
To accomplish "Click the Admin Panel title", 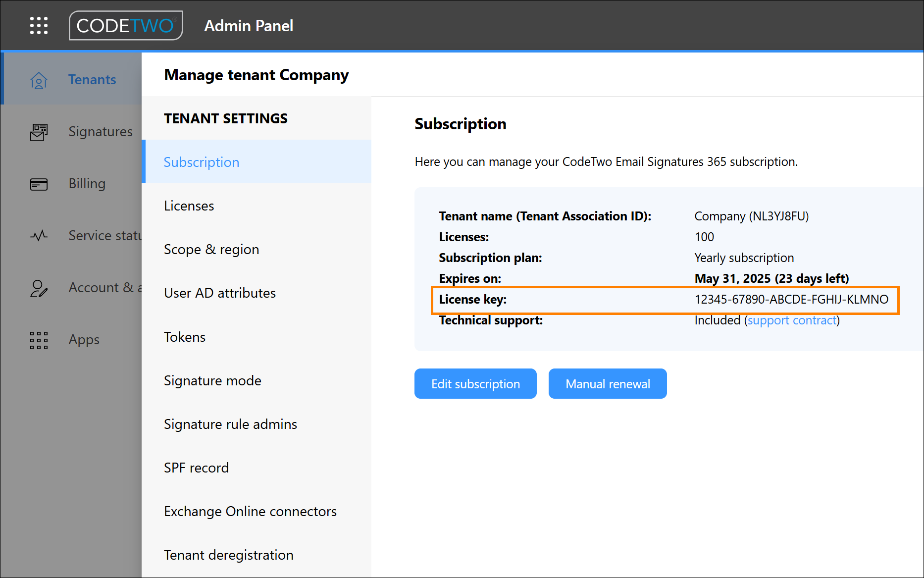I will pyautogui.click(x=249, y=26).
